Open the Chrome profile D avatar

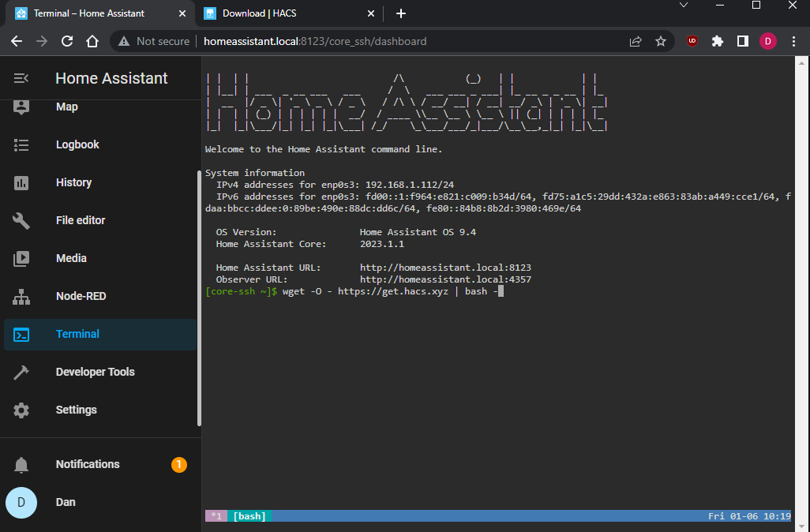point(768,41)
